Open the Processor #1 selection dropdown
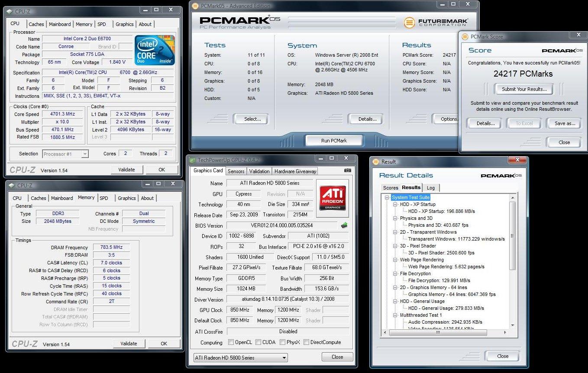 coord(65,154)
